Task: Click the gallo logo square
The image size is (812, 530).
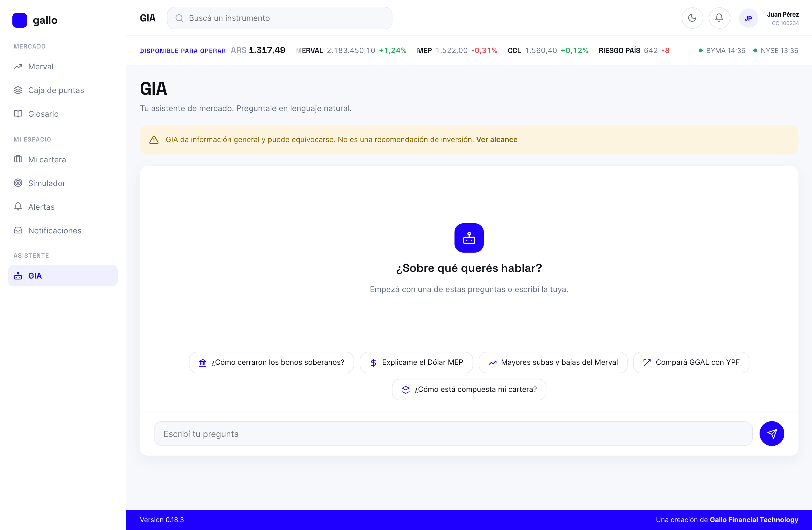Action: 19,20
